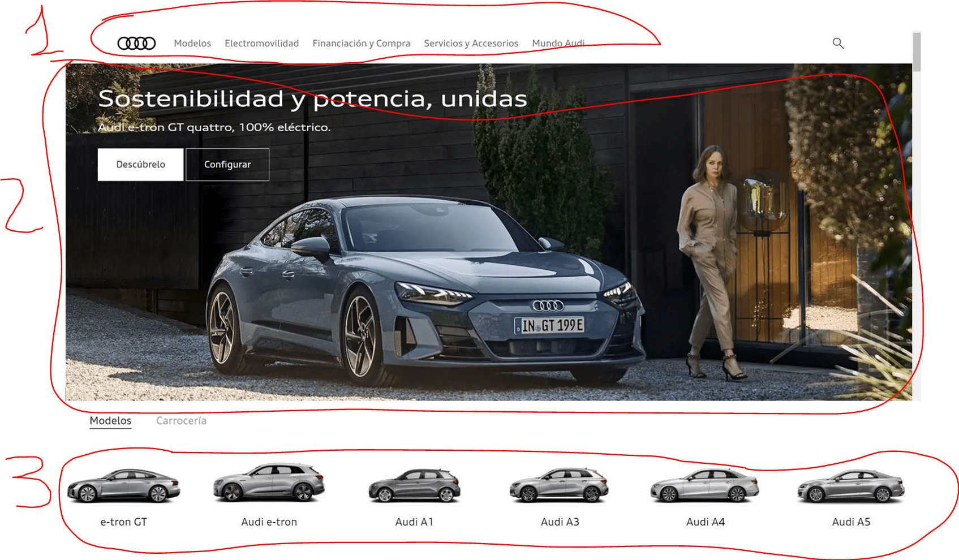
Task: Open the Mundo Audi menu
Action: coord(558,44)
